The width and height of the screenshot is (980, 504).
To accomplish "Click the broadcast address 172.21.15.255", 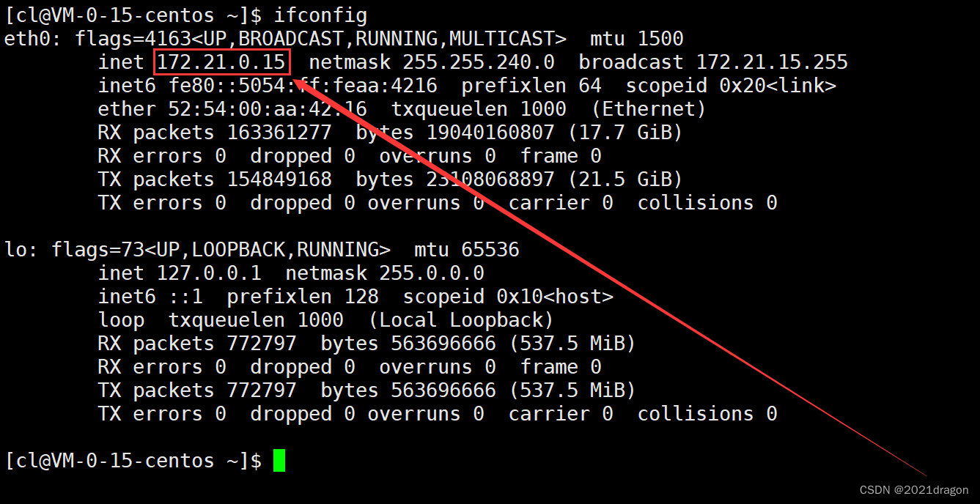I will coord(771,62).
